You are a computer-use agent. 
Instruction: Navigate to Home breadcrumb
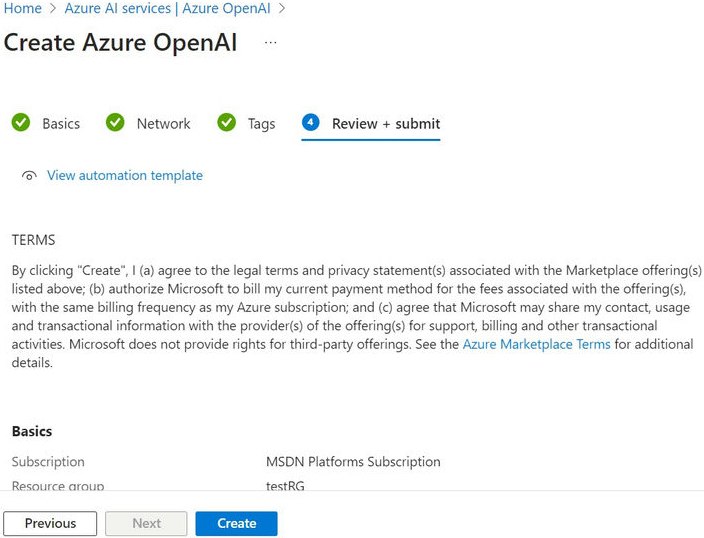[23, 8]
